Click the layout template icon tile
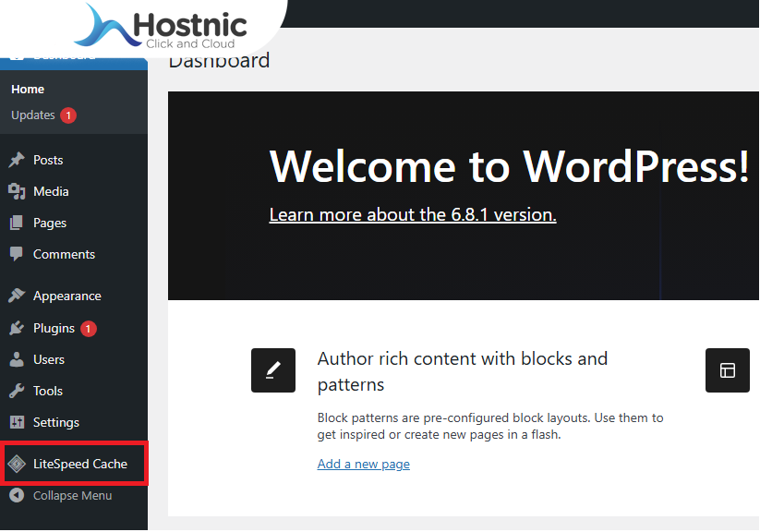Screen dimensions: 760x532 click(x=727, y=370)
